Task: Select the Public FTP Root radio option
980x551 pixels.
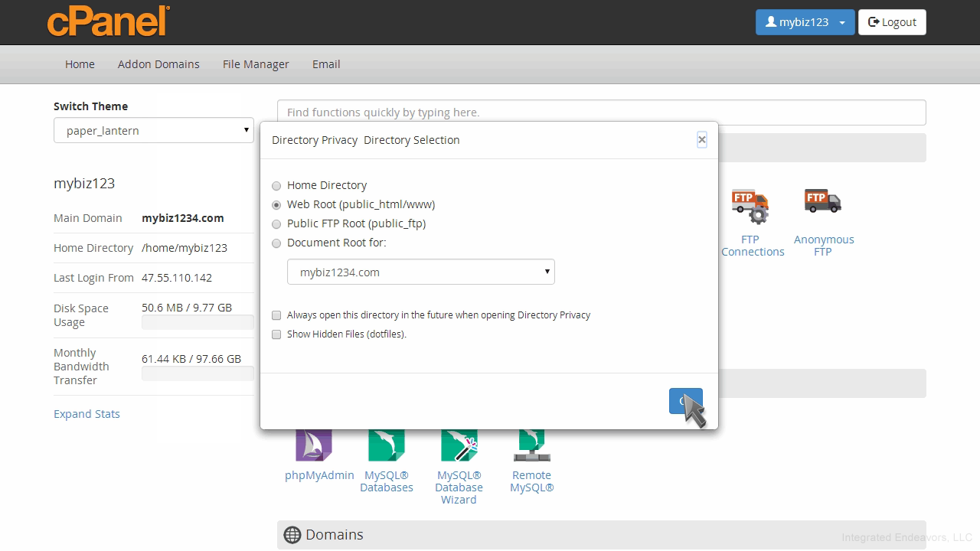Action: point(276,224)
